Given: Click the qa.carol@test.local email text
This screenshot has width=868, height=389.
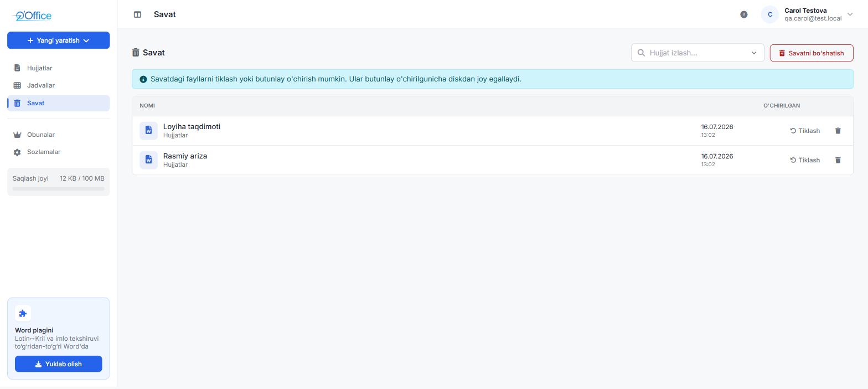Looking at the screenshot, I should 813,18.
